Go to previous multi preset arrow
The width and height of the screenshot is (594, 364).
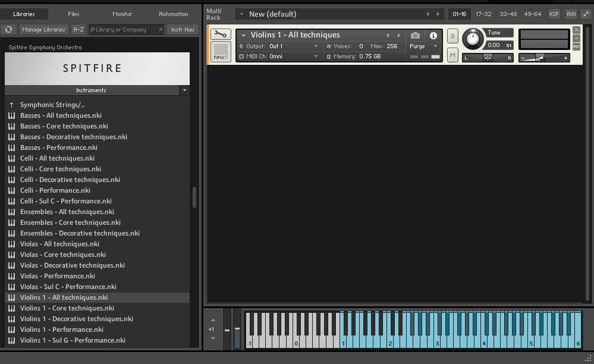click(x=428, y=14)
